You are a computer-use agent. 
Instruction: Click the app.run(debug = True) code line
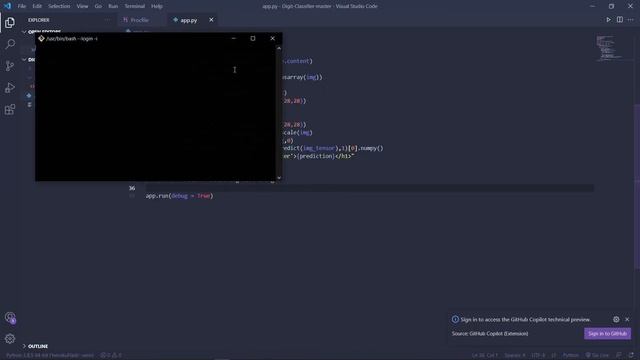(180, 196)
